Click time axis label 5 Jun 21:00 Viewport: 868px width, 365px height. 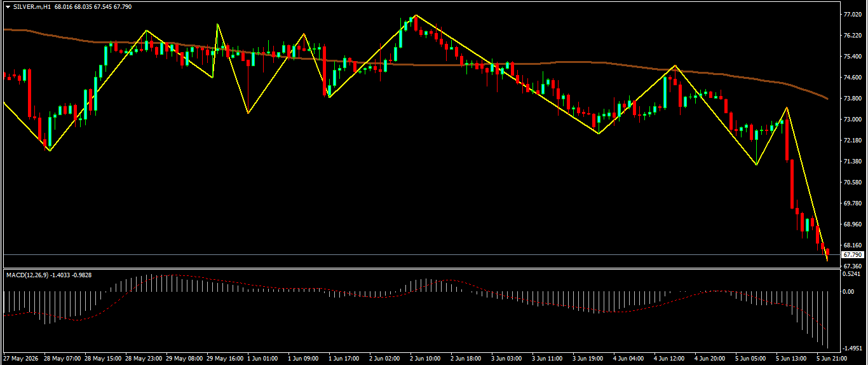[832, 359]
